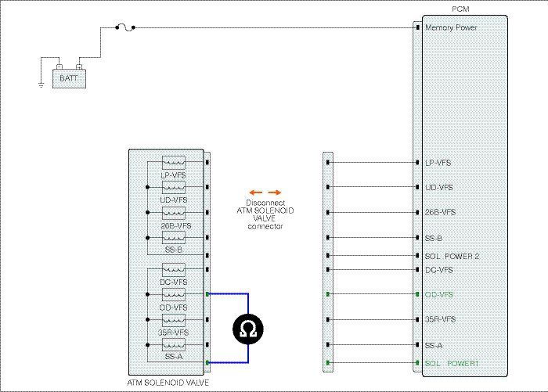Click the SS-B label inside the PCM
548x392 pixels.
(434, 239)
